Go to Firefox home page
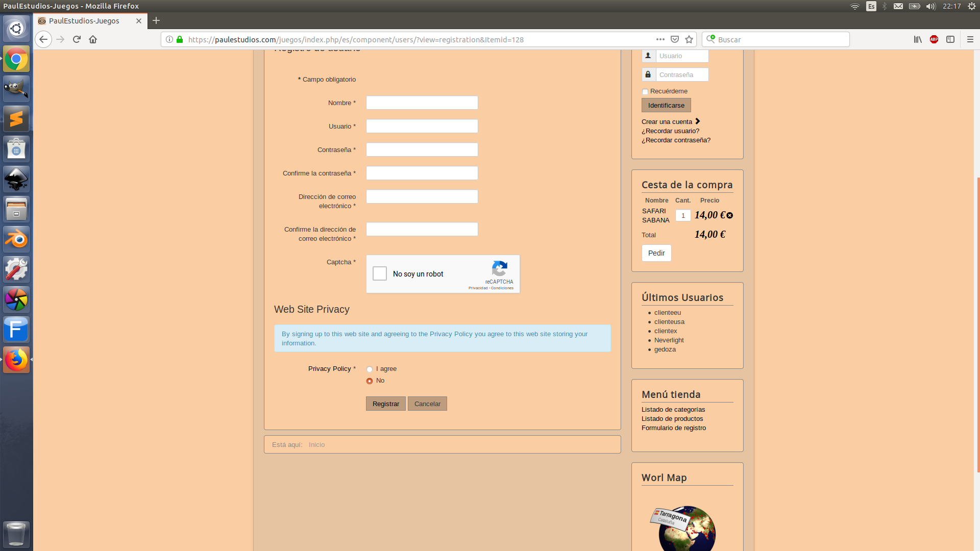 point(93,39)
